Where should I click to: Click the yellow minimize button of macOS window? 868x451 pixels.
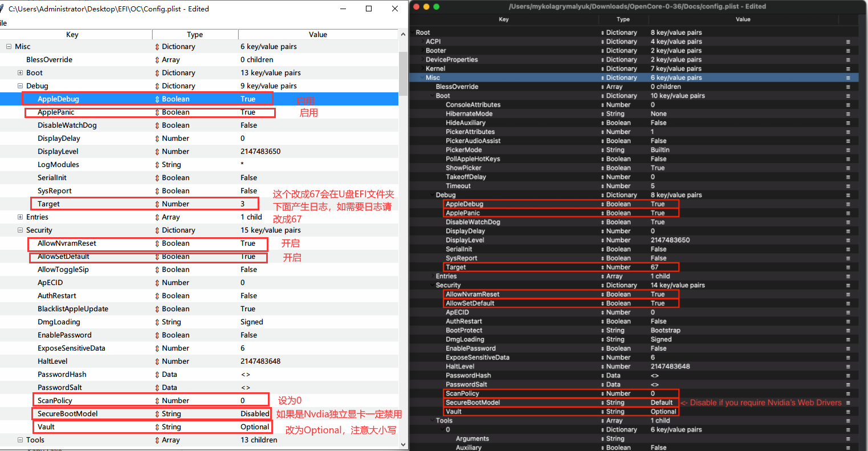point(426,6)
